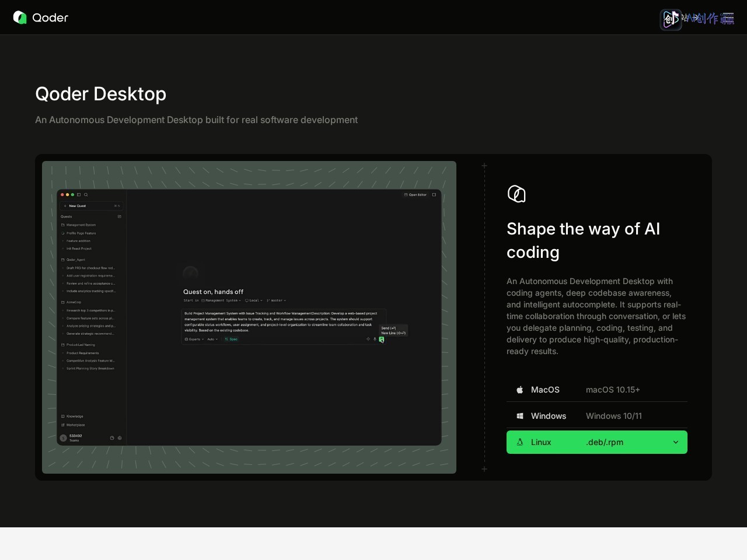Toggle the Spec mode chip
Screen dimensions: 747x560
tap(231, 339)
